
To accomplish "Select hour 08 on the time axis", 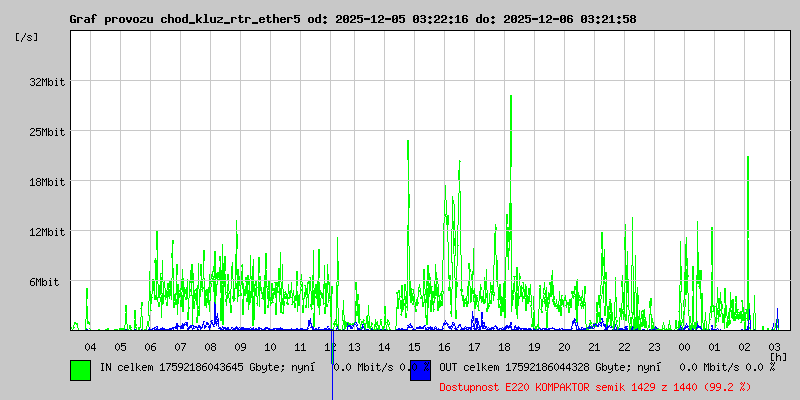I will tap(211, 346).
